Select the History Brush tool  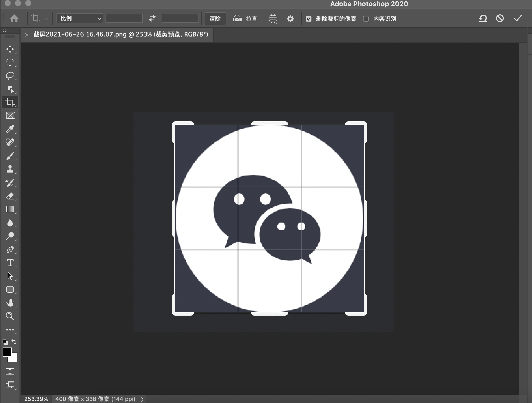click(x=10, y=183)
